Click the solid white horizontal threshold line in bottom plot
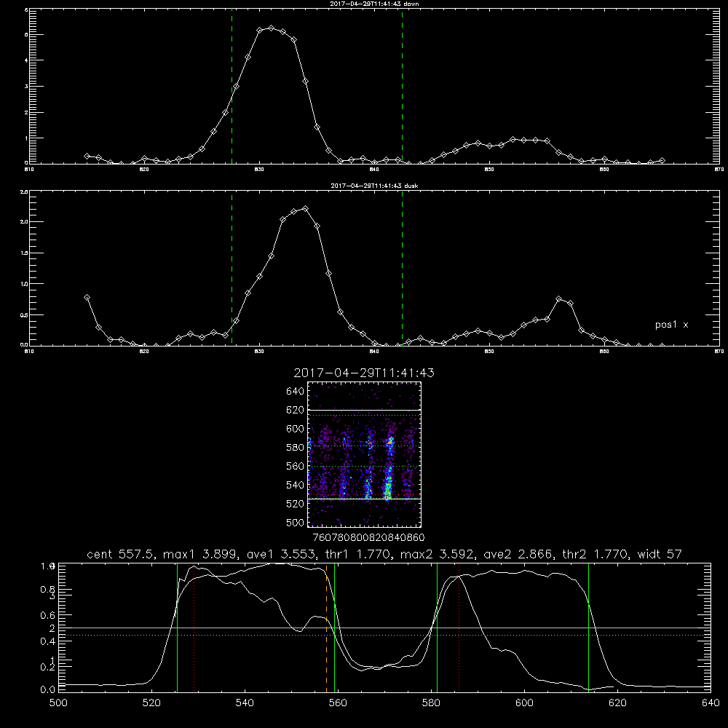728x728 pixels. click(x=384, y=628)
